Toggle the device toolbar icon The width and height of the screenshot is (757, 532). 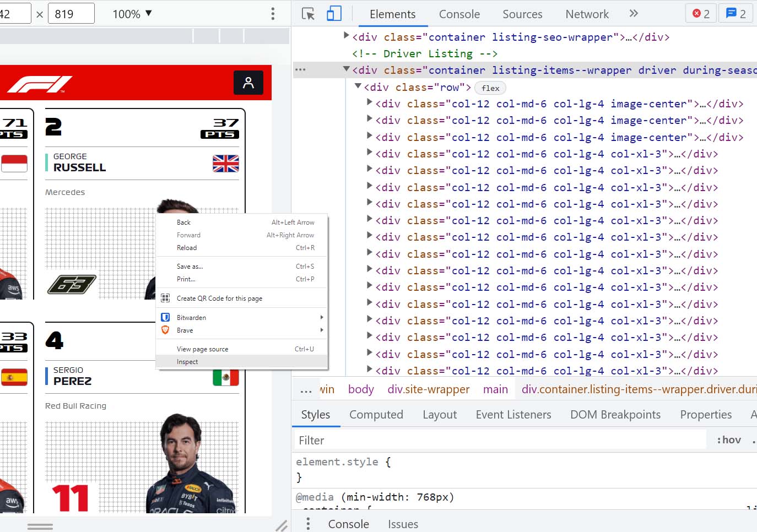[x=334, y=14]
